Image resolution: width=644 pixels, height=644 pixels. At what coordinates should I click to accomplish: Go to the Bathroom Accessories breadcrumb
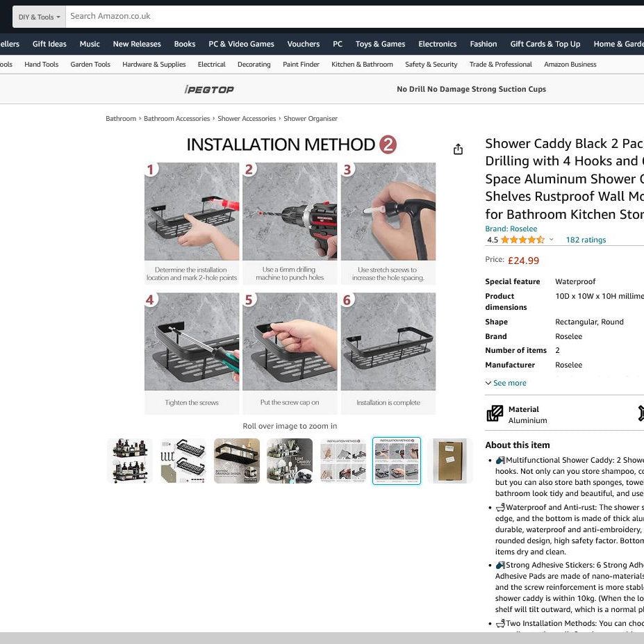176,119
